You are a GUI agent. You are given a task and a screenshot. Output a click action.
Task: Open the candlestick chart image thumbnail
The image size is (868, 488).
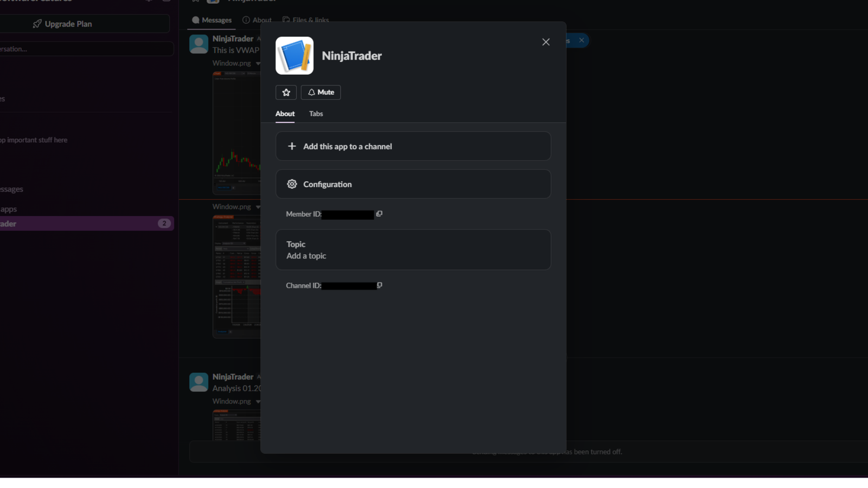(x=237, y=133)
